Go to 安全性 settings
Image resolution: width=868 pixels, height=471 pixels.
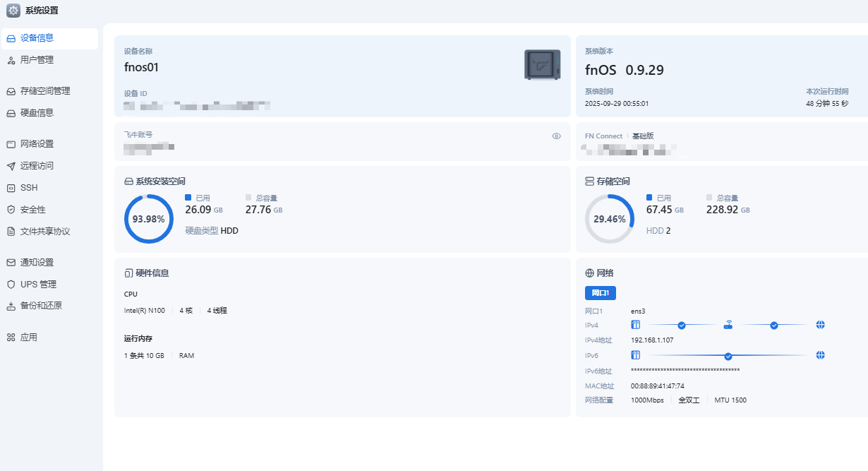(x=49, y=210)
